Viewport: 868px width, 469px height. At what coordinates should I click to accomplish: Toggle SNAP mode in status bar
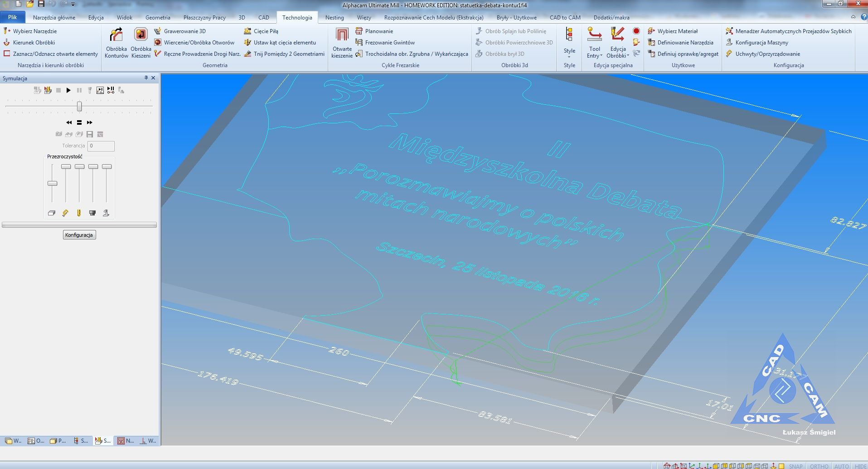coord(795,466)
